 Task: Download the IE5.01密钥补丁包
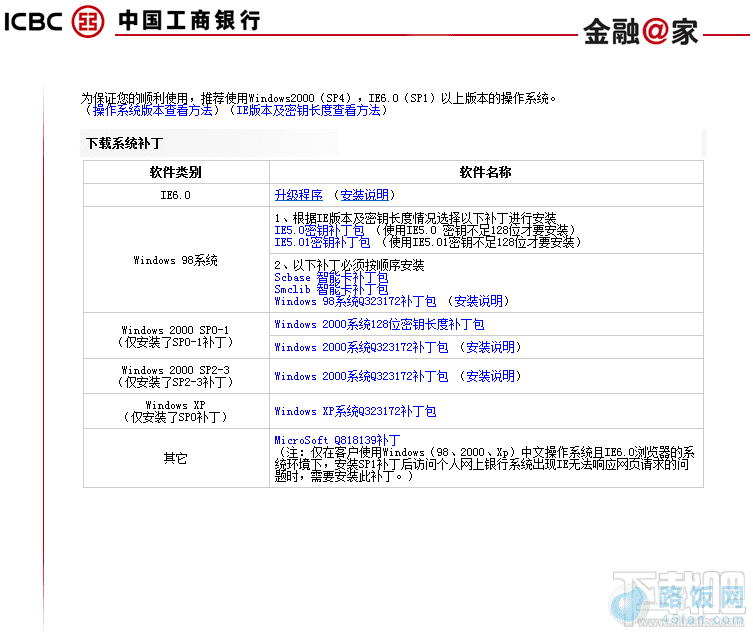322,243
